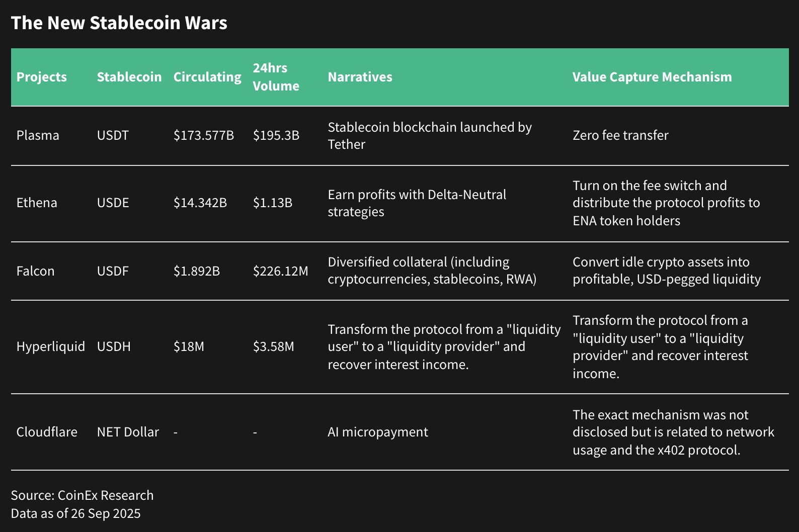This screenshot has height=532, width=799.
Task: Select the Falcon project cell
Action: (35, 271)
